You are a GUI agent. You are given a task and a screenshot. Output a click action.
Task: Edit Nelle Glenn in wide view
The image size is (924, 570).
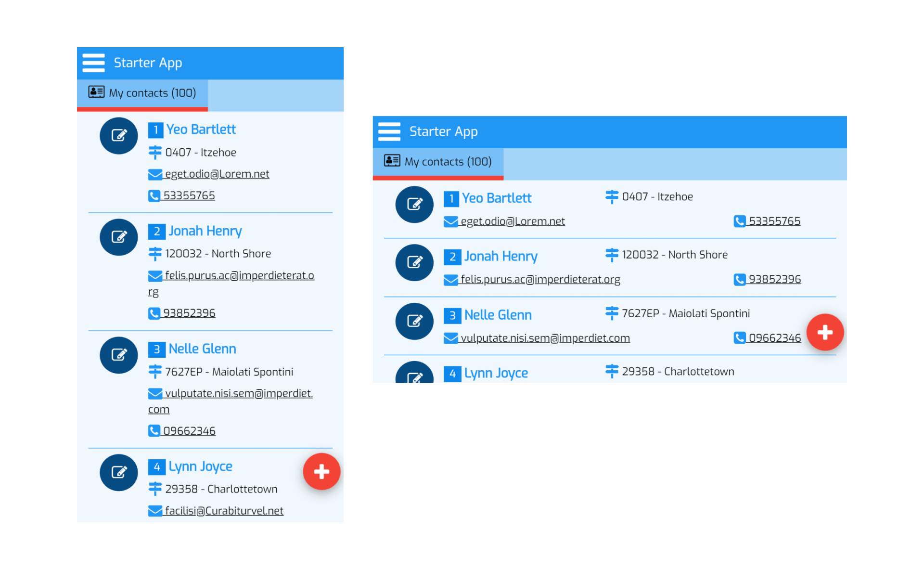pos(414,321)
